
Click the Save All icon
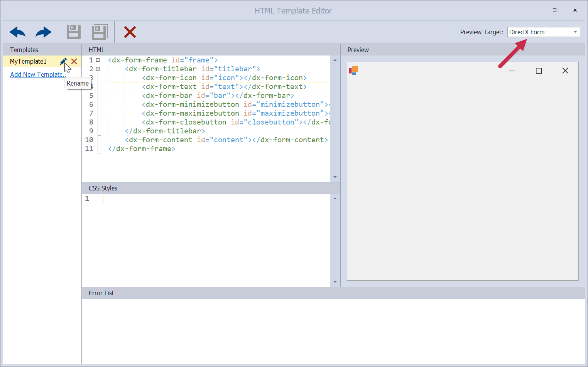pos(100,32)
